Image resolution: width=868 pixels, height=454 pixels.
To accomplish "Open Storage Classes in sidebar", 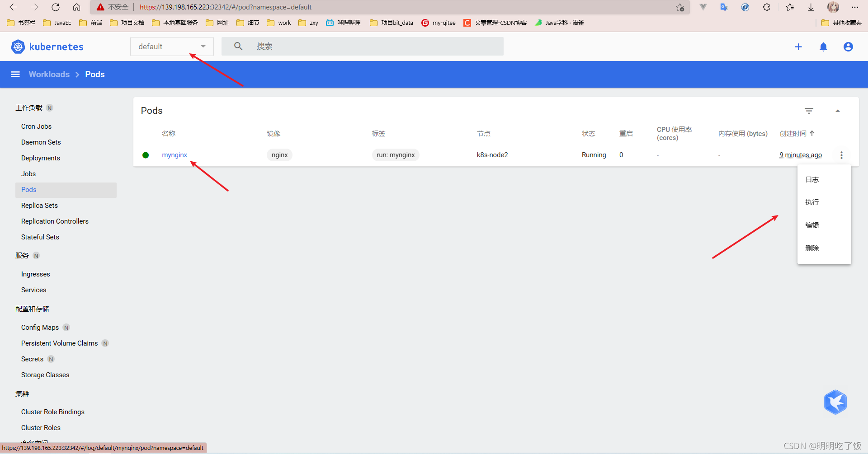I will [x=45, y=375].
